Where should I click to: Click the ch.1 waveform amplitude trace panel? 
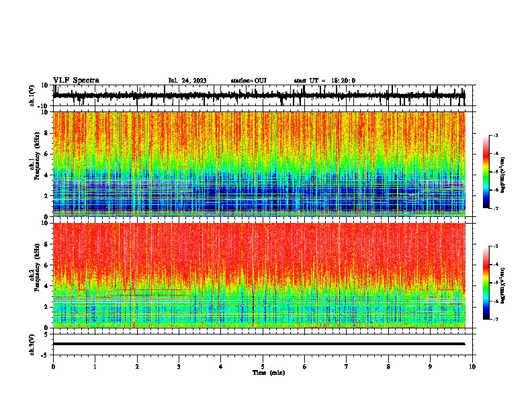pos(263,95)
